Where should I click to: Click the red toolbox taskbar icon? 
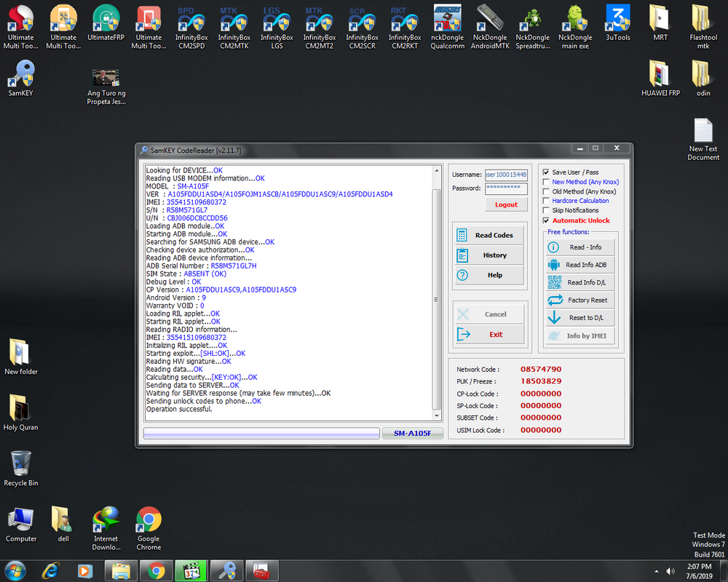pos(262,571)
